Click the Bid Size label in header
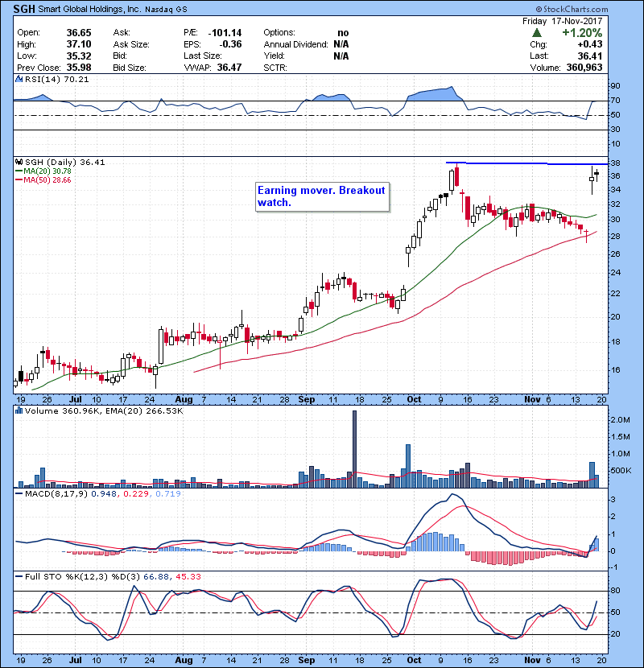This screenshot has width=644, height=668. click(x=130, y=68)
